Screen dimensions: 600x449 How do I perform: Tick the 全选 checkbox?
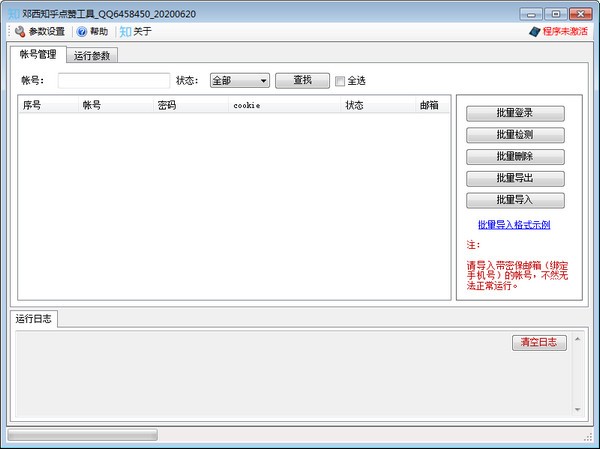340,81
